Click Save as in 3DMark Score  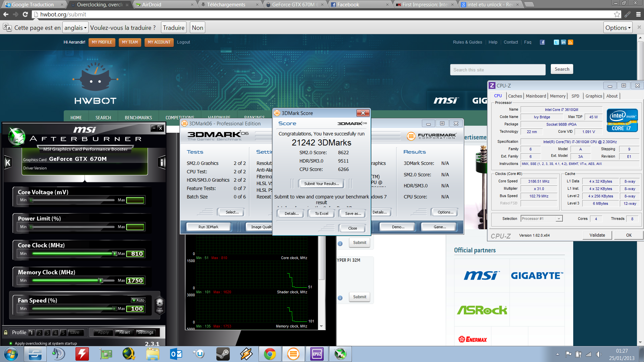coord(353,214)
